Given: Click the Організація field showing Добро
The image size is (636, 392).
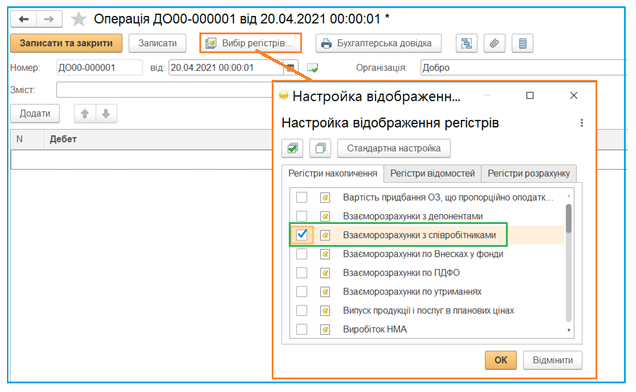Looking at the screenshot, I should click(524, 67).
